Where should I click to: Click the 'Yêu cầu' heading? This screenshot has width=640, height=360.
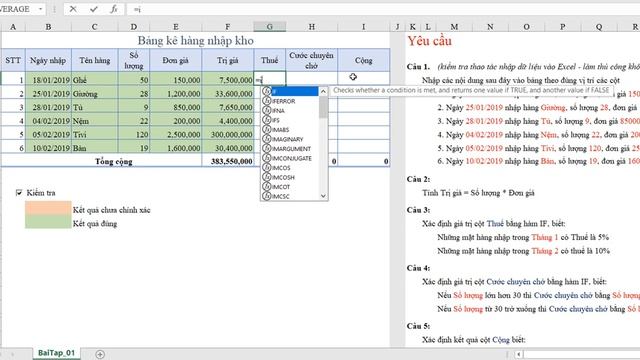429,41
